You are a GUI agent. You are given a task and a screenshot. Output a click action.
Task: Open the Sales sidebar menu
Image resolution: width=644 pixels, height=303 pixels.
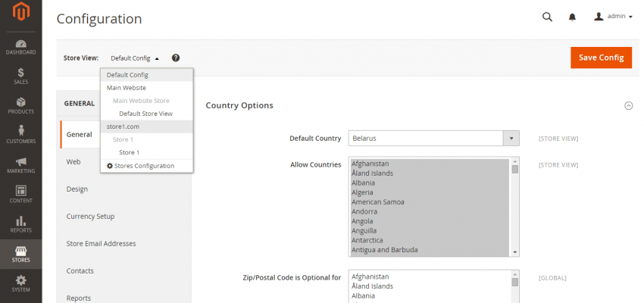tap(21, 77)
